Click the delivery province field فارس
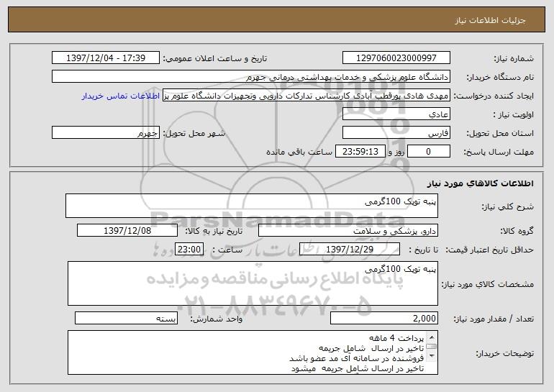The image size is (554, 392). point(396,132)
